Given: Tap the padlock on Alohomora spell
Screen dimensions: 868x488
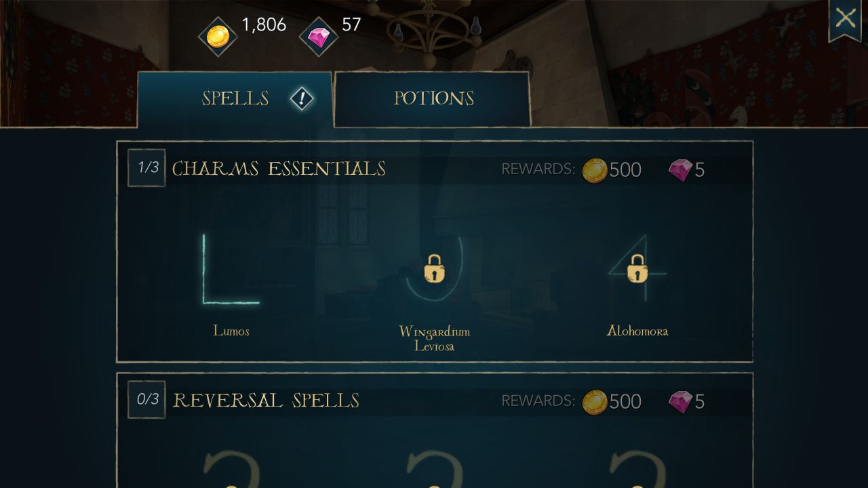Looking at the screenshot, I should pyautogui.click(x=637, y=269).
